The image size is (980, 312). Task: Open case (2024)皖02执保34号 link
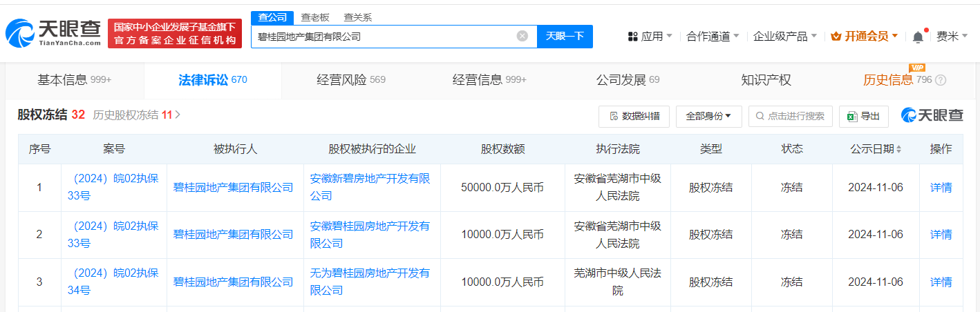(114, 282)
